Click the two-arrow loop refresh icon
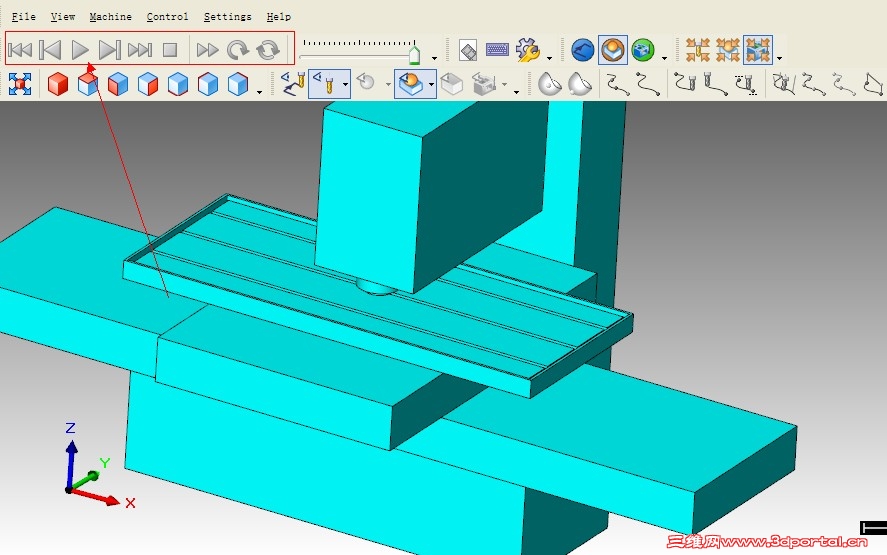Screen dimensions: 887x555 click(268, 50)
